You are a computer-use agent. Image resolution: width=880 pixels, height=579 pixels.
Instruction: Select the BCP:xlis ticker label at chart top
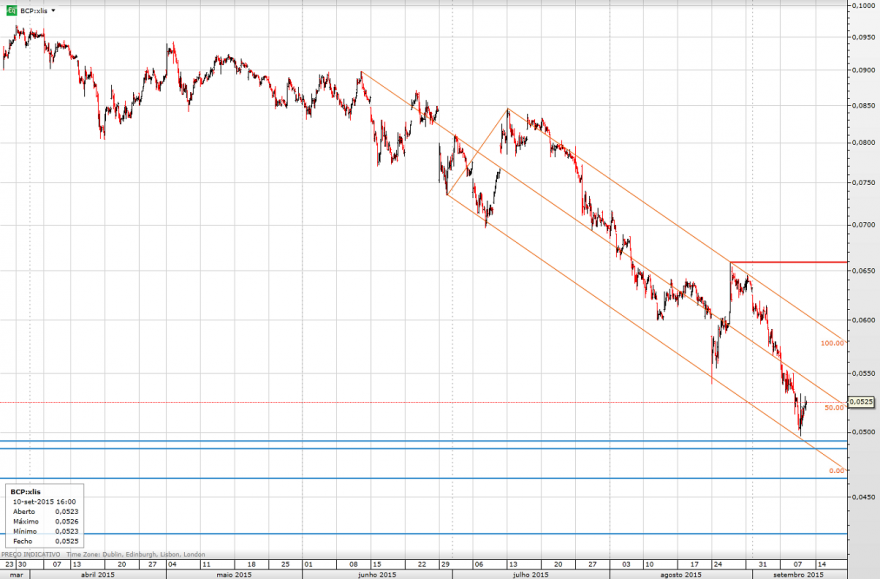pos(34,11)
